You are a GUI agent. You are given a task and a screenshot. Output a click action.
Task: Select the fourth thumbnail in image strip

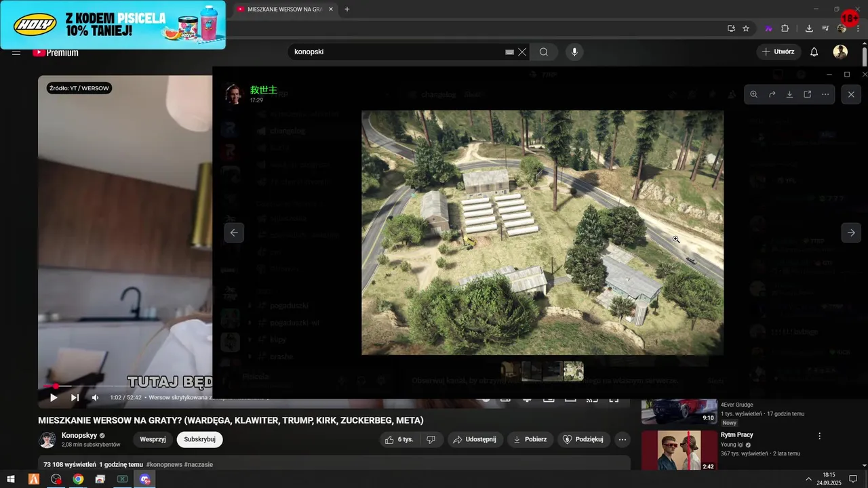coord(573,371)
